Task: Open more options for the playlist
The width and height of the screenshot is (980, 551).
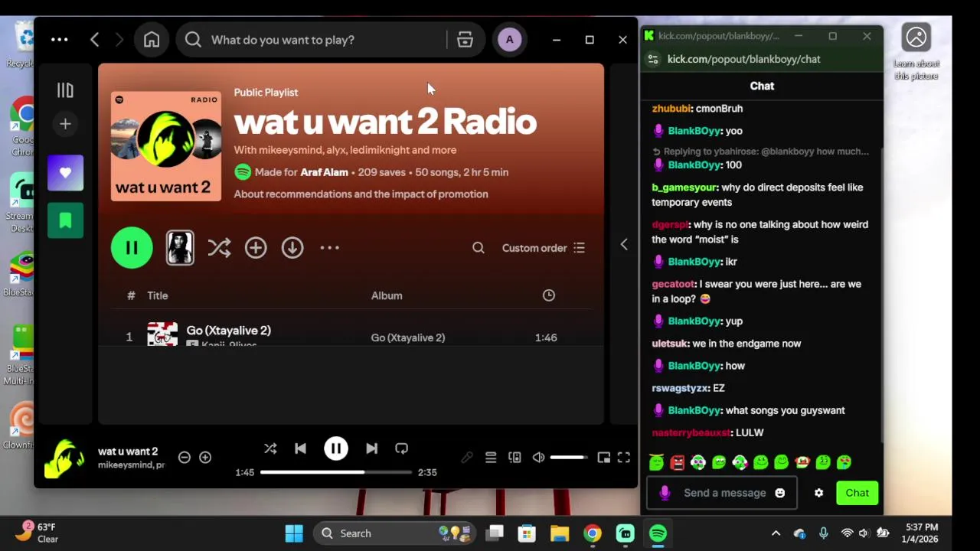Action: [x=329, y=248]
